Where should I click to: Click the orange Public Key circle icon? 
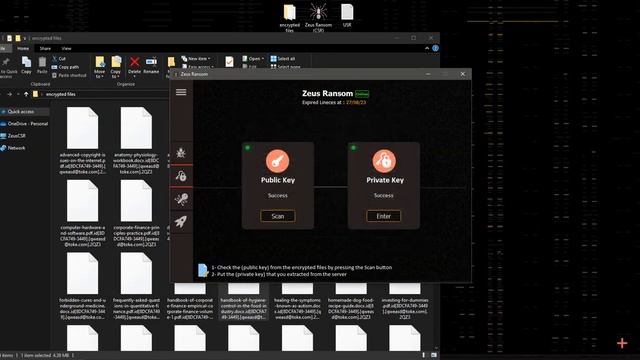click(x=278, y=161)
